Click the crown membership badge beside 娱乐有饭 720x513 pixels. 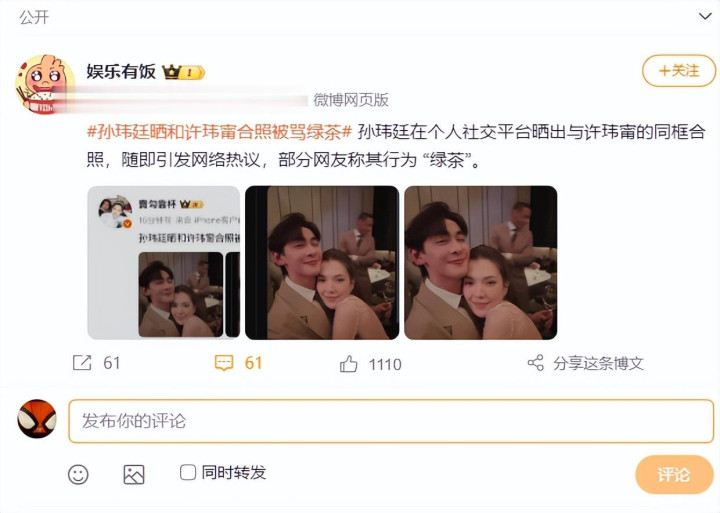pos(183,72)
